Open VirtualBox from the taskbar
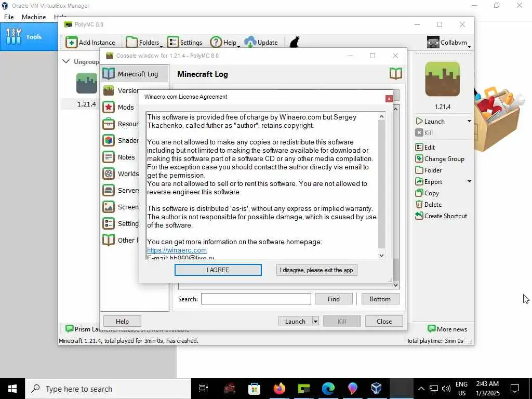532x399 pixels. point(377,389)
